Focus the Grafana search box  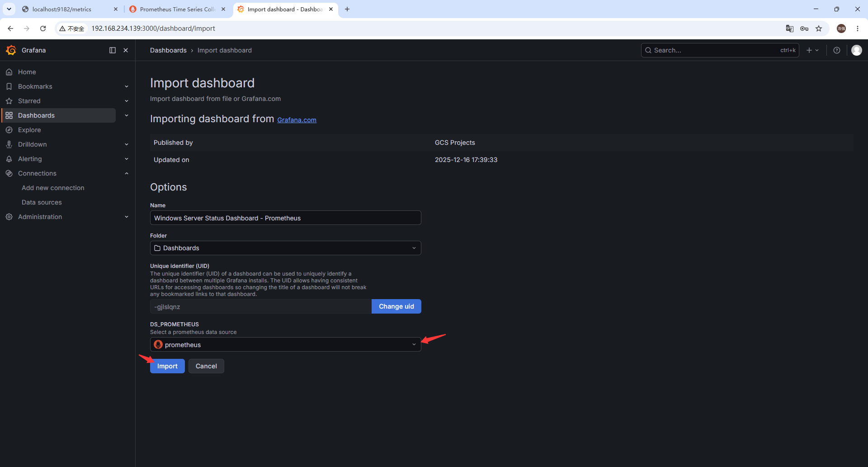click(720, 50)
